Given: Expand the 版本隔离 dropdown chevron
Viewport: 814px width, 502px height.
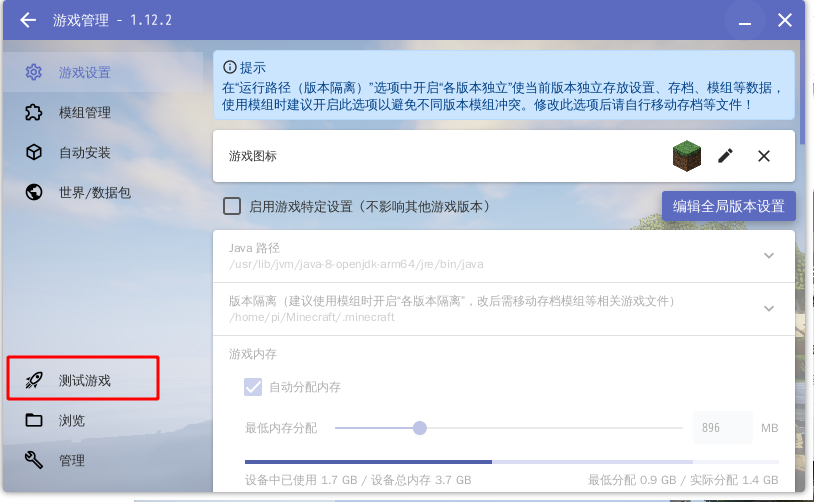Looking at the screenshot, I should (x=769, y=308).
